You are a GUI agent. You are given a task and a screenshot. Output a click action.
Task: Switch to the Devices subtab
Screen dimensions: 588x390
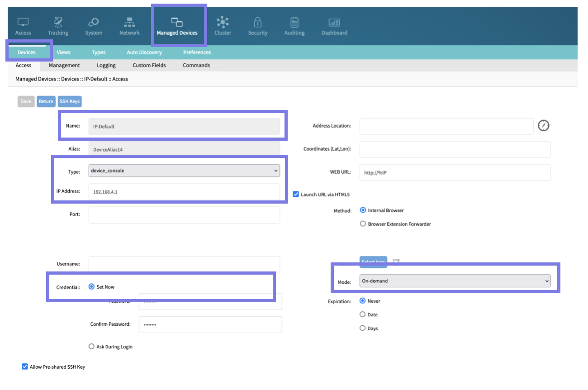click(x=26, y=52)
